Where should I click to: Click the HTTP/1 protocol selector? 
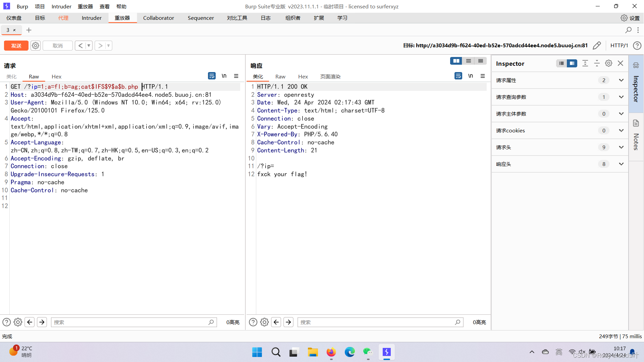619,46
